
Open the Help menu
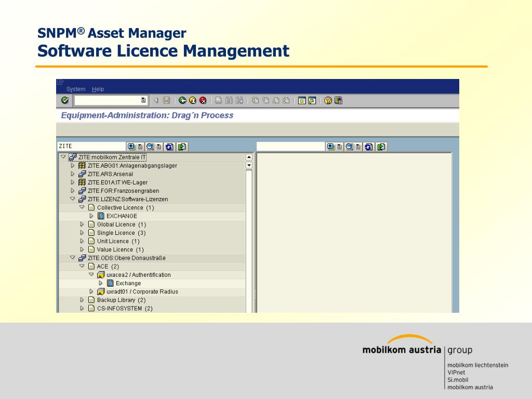(x=98, y=89)
